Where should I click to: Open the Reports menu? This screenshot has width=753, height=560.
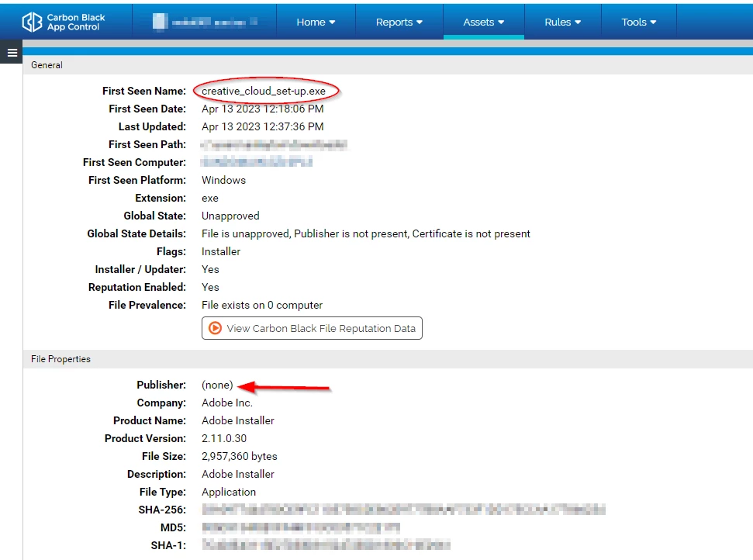[x=399, y=22]
